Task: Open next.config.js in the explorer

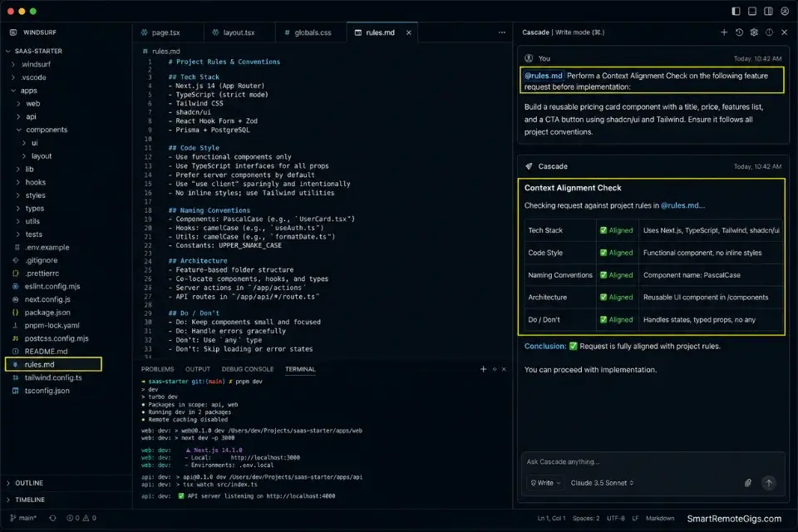Action: coord(47,299)
